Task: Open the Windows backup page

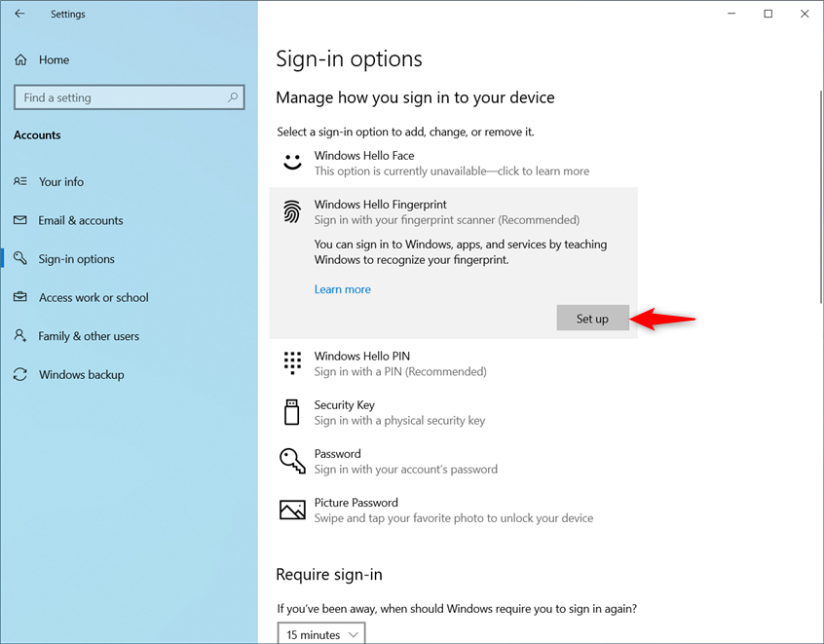Action: (130, 375)
